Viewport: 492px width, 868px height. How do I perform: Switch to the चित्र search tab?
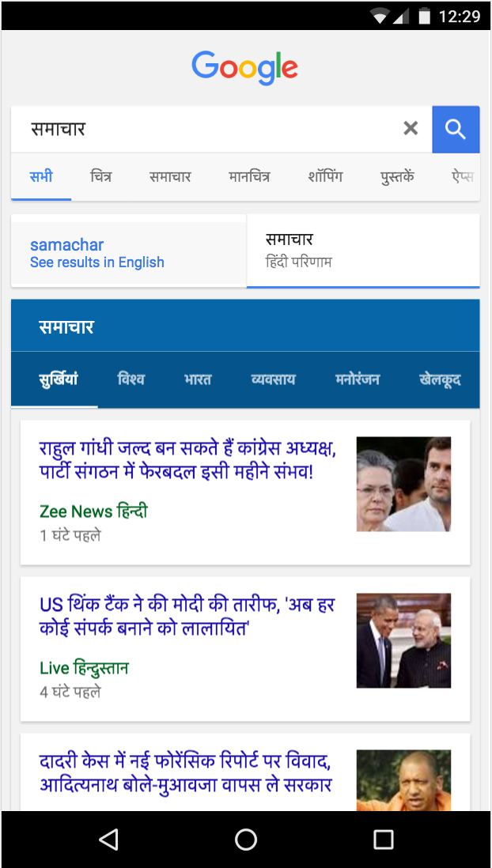tap(100, 177)
